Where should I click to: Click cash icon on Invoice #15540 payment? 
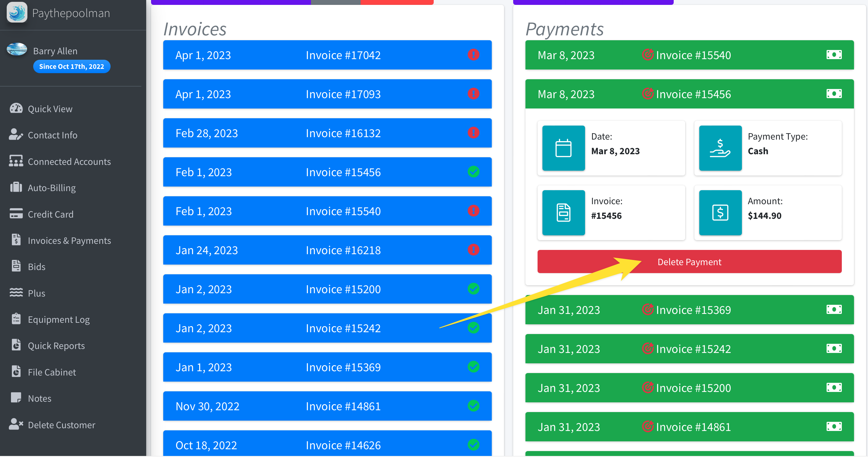pyautogui.click(x=834, y=55)
